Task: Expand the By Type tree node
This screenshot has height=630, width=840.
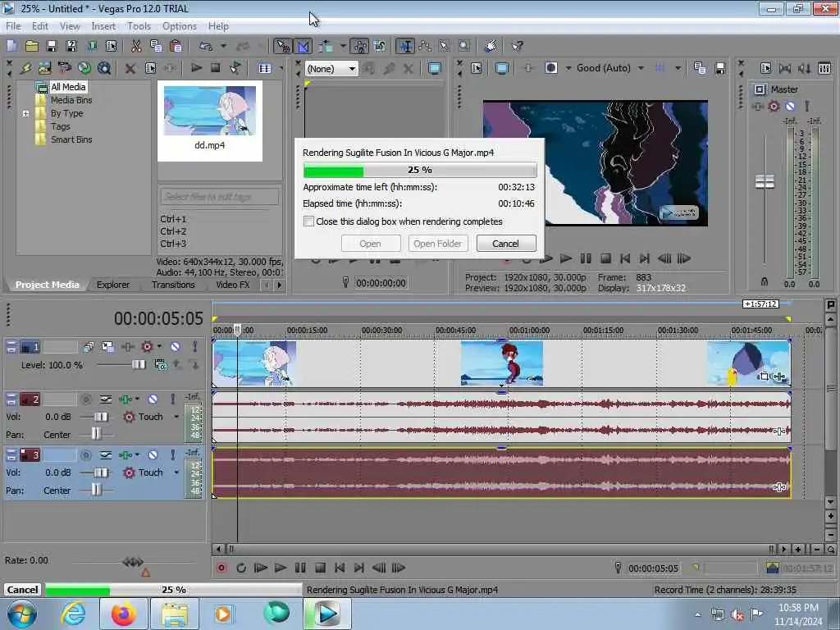Action: pyautogui.click(x=25, y=113)
